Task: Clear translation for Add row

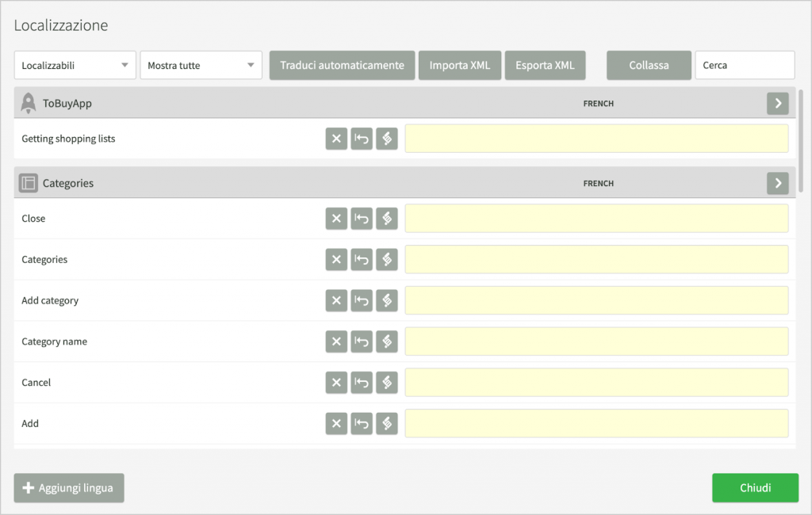Action: [336, 423]
